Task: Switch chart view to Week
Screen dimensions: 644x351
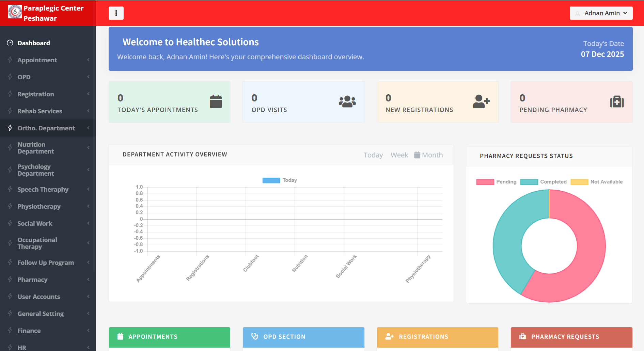Action: point(399,155)
